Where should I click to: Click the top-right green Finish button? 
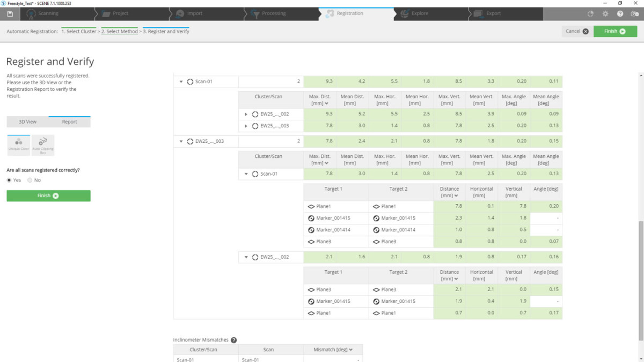(615, 31)
